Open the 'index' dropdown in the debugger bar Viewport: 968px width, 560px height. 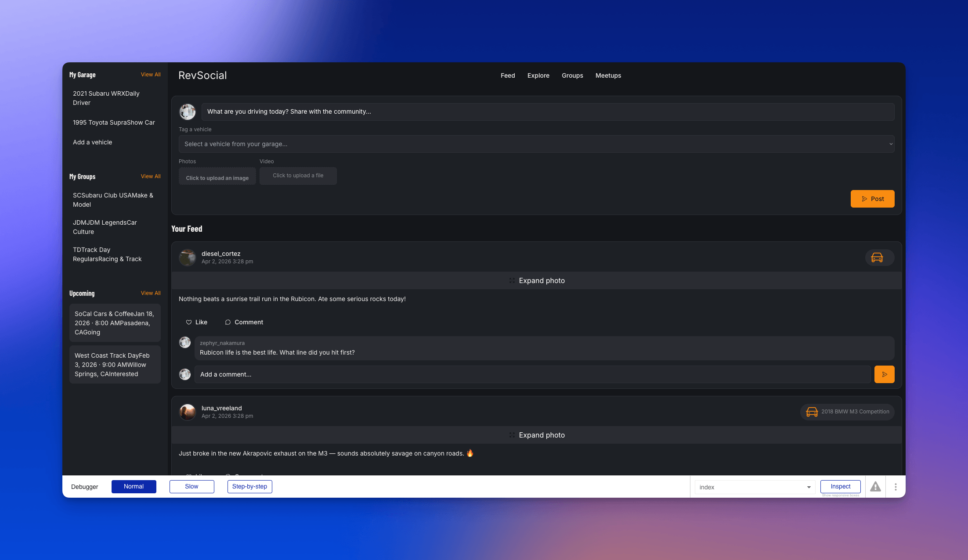754,487
